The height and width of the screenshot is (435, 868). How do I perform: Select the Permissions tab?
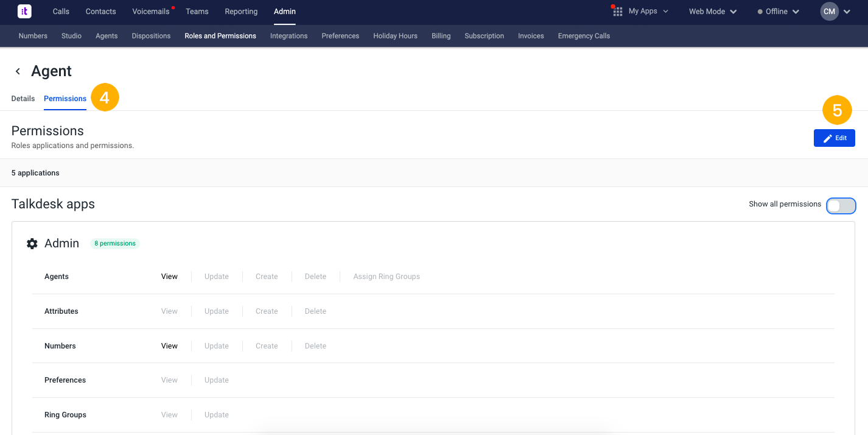[65, 99]
